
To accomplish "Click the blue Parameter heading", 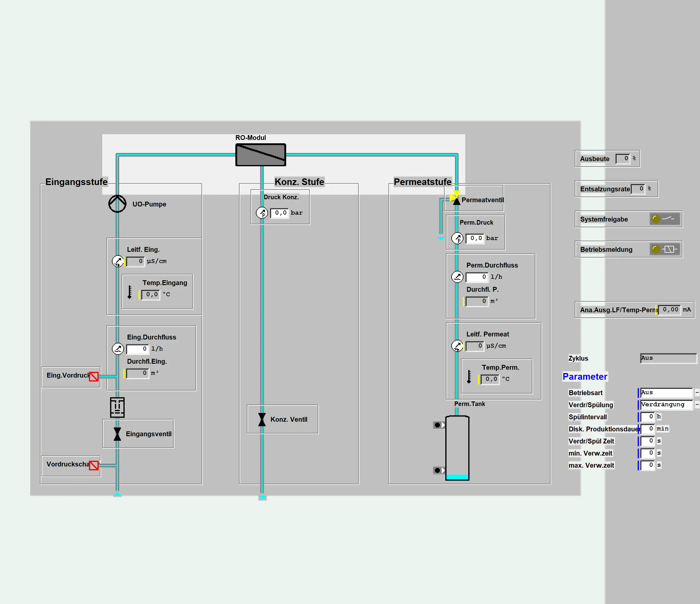I will [585, 377].
